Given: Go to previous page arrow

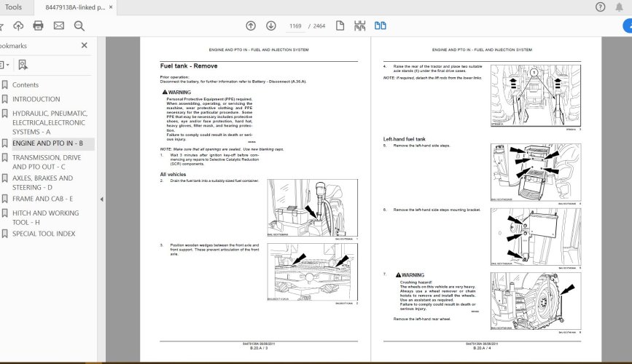Looking at the screenshot, I should click(251, 25).
